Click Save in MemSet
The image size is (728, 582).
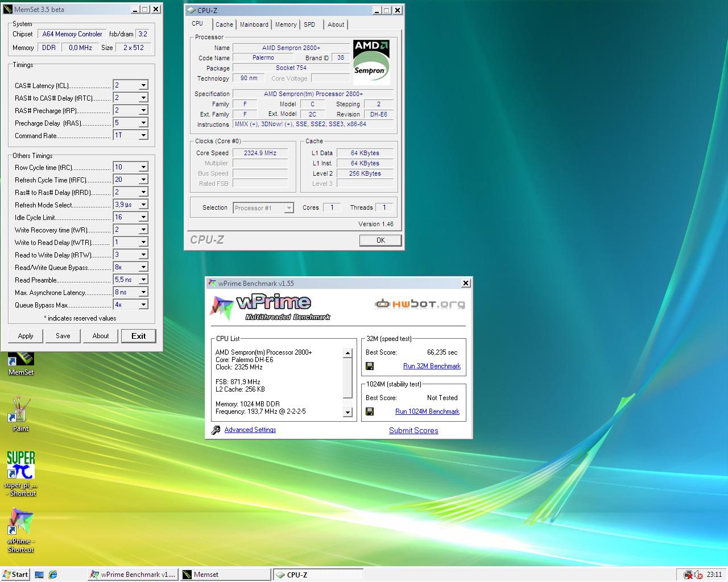click(63, 336)
